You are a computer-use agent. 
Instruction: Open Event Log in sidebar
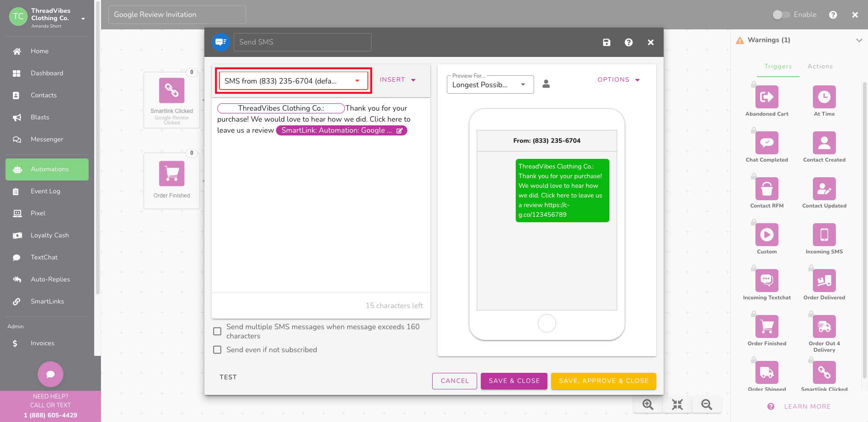coord(47,191)
